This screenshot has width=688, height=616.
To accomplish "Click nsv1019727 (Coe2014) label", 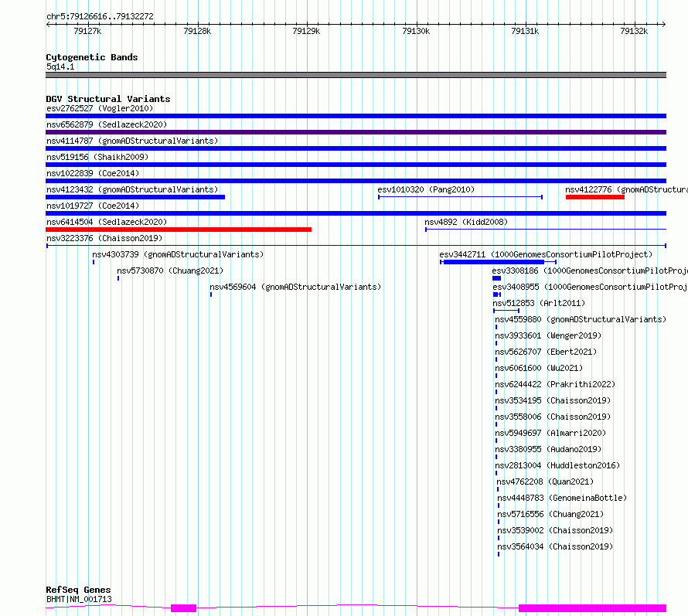I will (x=93, y=206).
